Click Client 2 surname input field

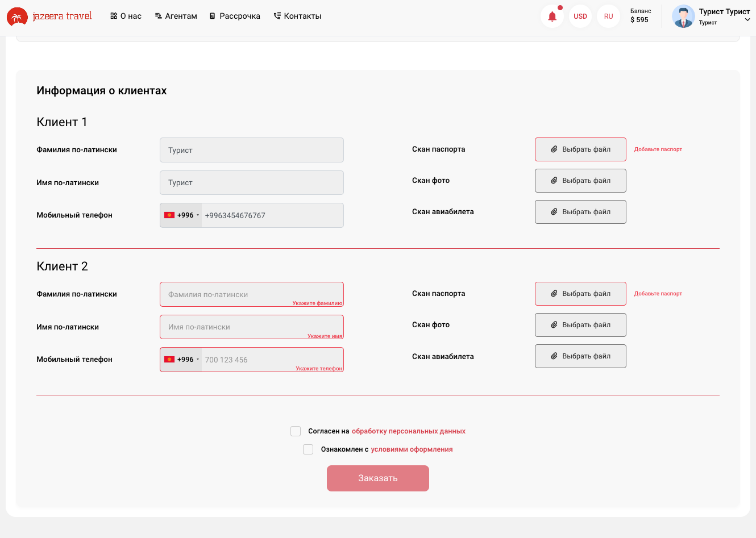251,294
